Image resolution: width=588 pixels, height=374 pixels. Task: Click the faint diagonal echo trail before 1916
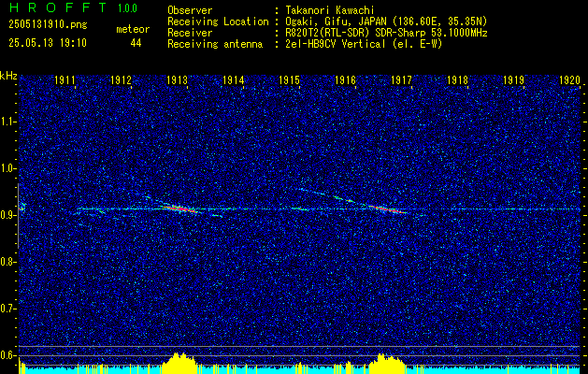(x=325, y=194)
